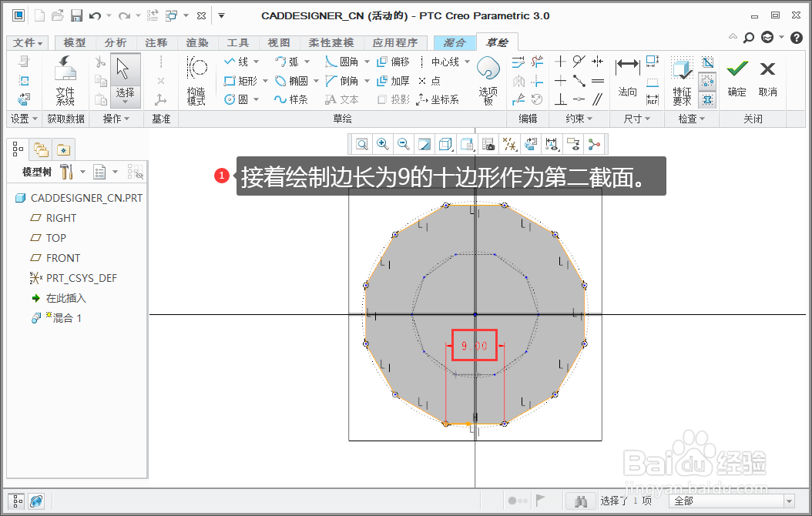Click the Offset (偏移) tool
The width and height of the screenshot is (812, 516).
click(393, 62)
